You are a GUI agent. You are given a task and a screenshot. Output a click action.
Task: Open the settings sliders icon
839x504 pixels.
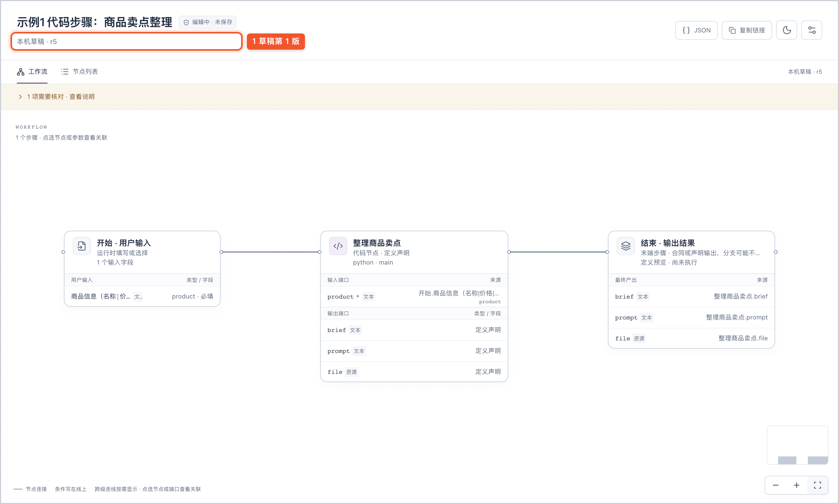(x=812, y=30)
